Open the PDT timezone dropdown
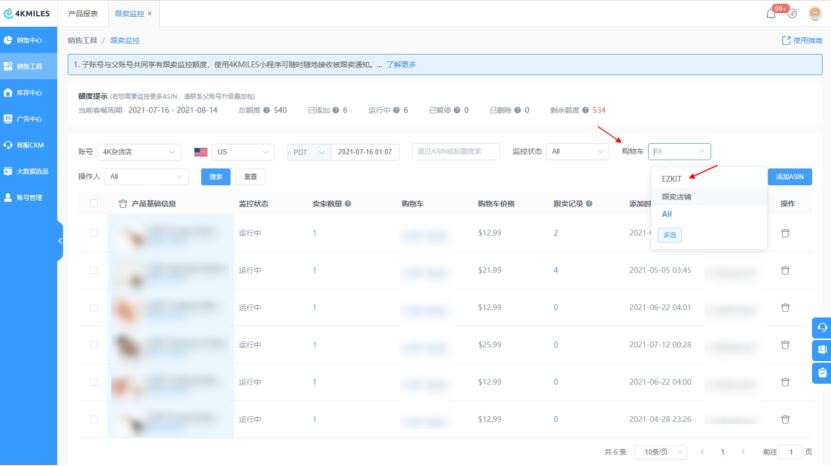 click(x=309, y=152)
